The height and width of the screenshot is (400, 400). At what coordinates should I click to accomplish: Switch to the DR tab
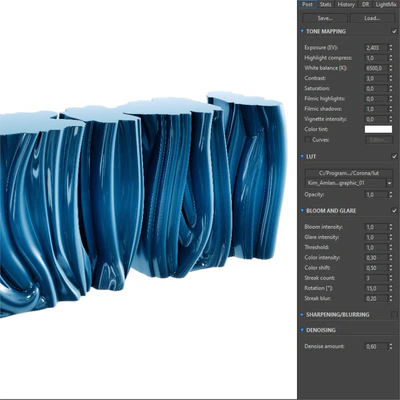point(365,4)
